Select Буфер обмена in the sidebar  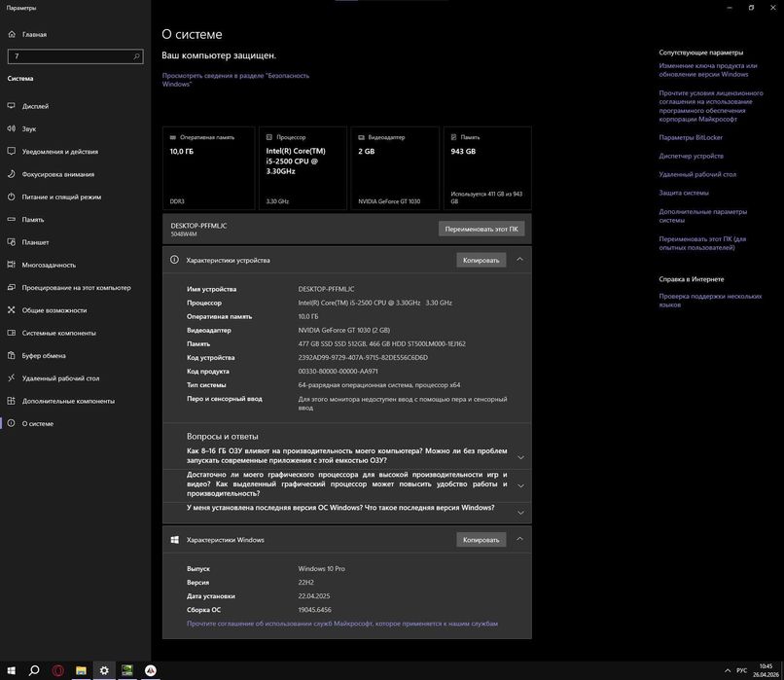point(76,355)
